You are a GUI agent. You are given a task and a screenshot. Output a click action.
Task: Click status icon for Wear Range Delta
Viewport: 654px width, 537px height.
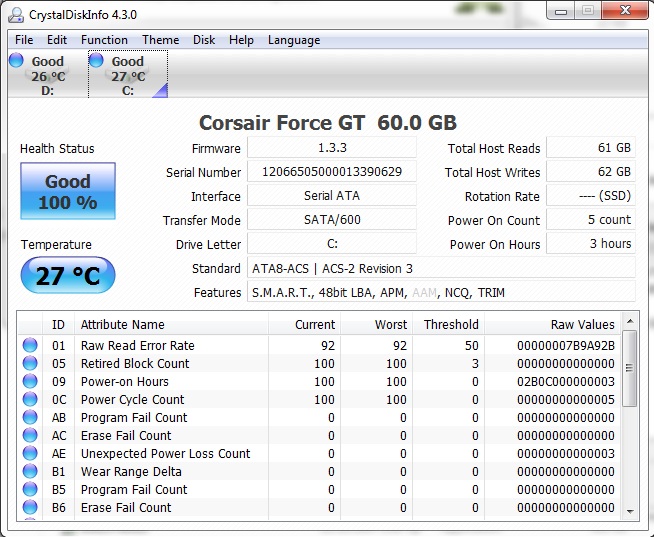point(30,471)
